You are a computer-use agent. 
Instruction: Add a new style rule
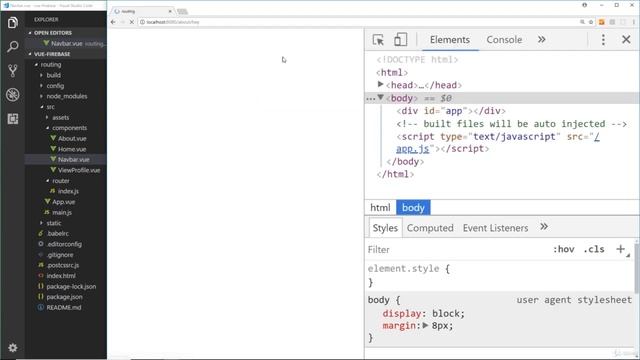pyautogui.click(x=620, y=249)
